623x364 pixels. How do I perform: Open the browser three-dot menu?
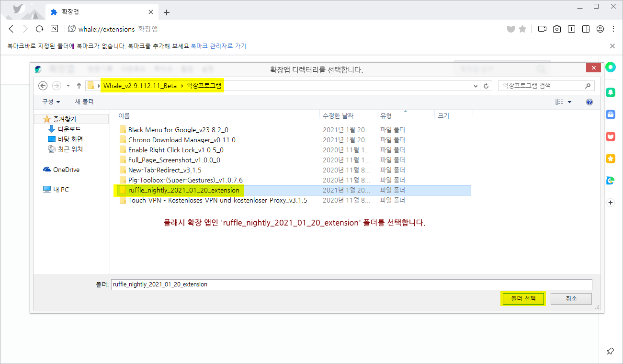coord(613,29)
